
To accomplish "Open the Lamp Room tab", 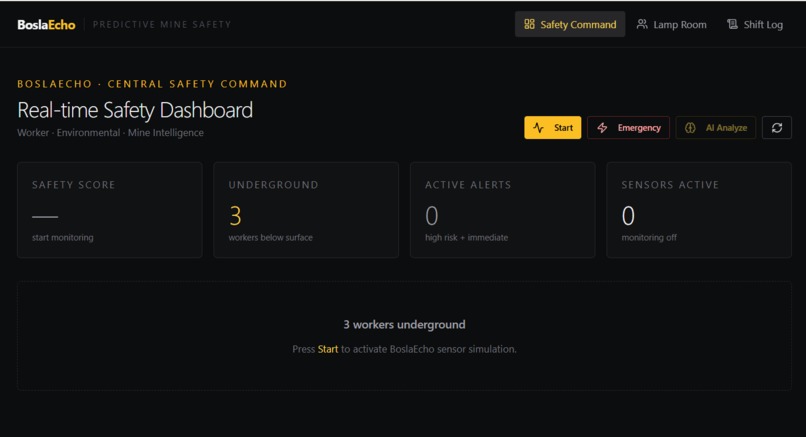I will tap(671, 24).
